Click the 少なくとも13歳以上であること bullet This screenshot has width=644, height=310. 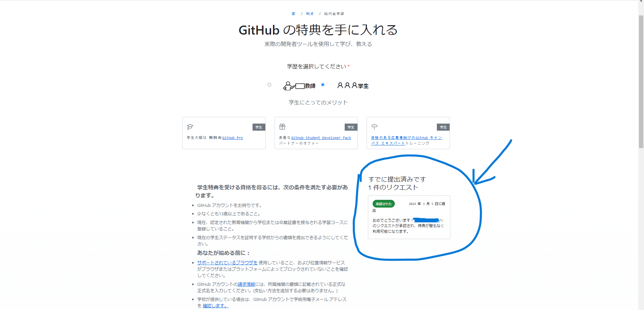click(x=229, y=214)
